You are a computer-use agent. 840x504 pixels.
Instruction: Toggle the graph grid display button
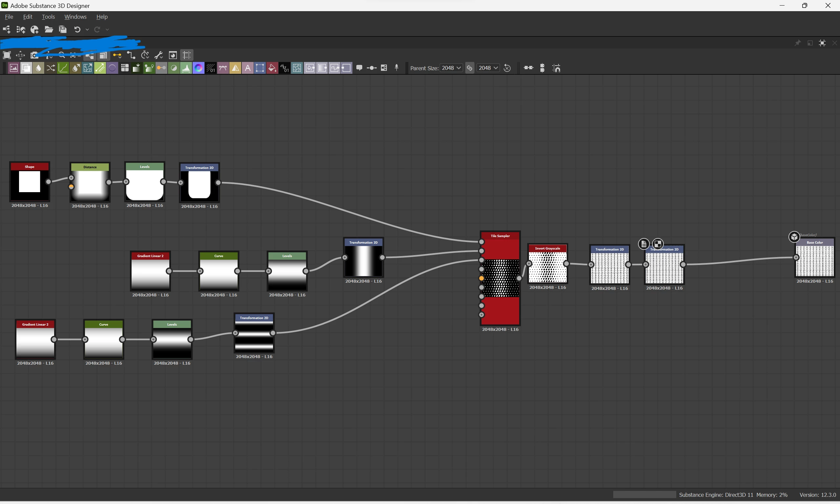click(x=187, y=55)
